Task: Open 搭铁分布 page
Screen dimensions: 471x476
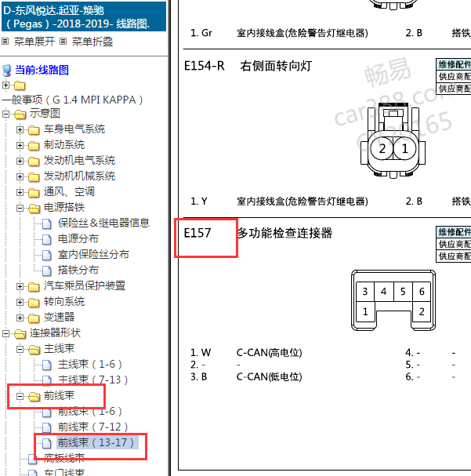Action: [78, 271]
